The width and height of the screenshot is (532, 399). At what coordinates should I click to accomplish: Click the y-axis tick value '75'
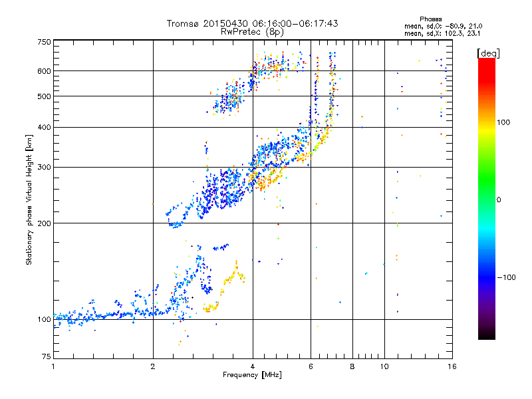point(47,356)
